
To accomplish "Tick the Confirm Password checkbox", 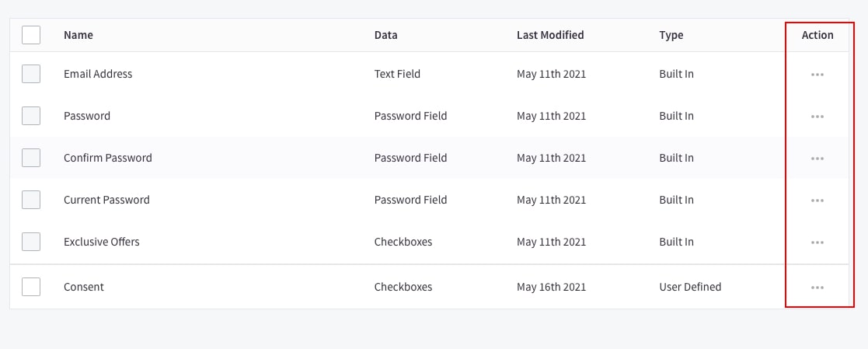I will tap(31, 158).
